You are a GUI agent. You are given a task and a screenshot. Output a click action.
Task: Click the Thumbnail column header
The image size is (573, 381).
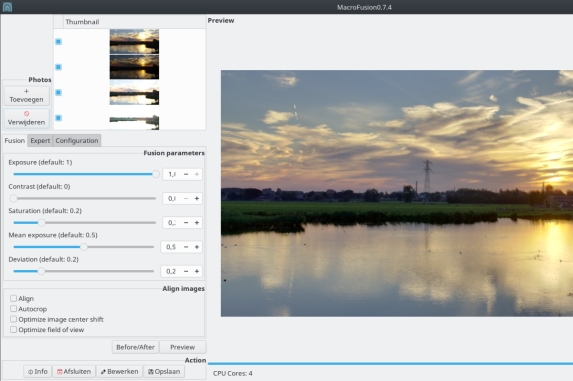coord(134,22)
